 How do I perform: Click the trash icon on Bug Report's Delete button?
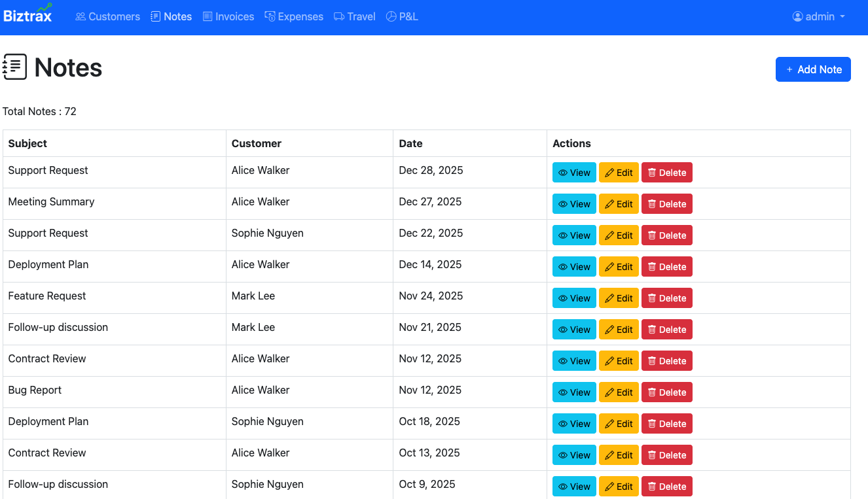(x=652, y=392)
